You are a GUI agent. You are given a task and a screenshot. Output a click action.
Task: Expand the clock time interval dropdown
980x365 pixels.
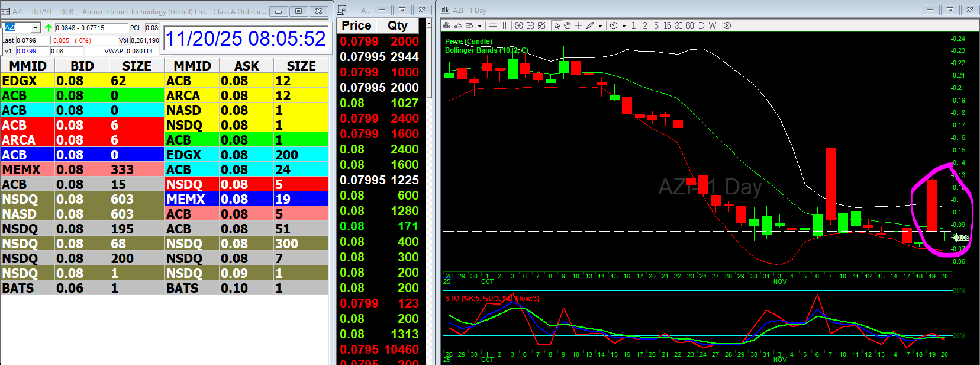[624, 25]
